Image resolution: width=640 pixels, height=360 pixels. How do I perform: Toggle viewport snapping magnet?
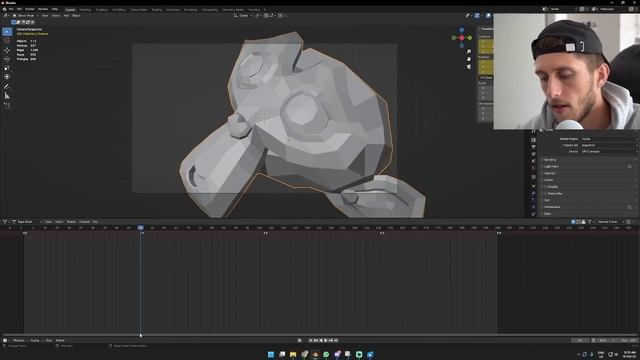pyautogui.click(x=266, y=16)
